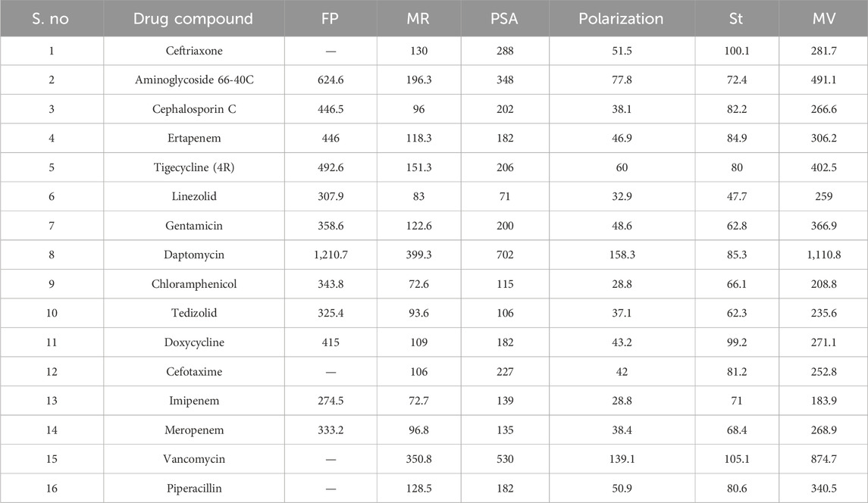
Task: Select the Piperacillin cell
Action: [x=193, y=488]
